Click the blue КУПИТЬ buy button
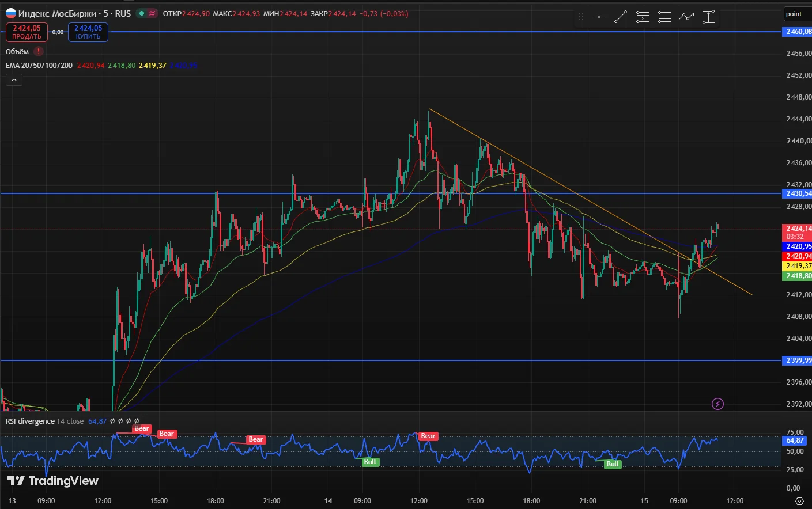The height and width of the screenshot is (509, 812). click(88, 32)
